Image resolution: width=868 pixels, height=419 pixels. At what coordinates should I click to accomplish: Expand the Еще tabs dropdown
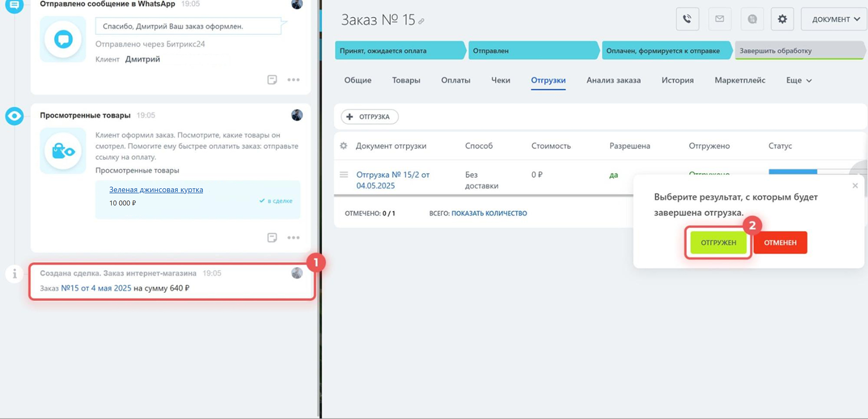coord(799,81)
